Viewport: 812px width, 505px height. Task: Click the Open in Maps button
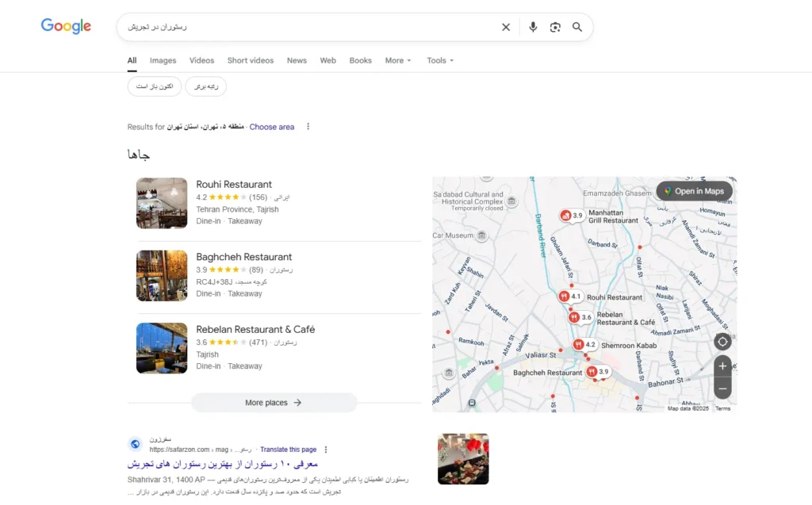[x=694, y=190]
